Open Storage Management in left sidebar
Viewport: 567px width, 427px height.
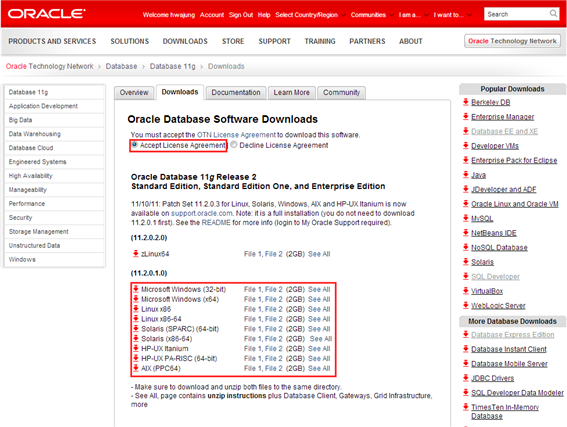click(38, 232)
